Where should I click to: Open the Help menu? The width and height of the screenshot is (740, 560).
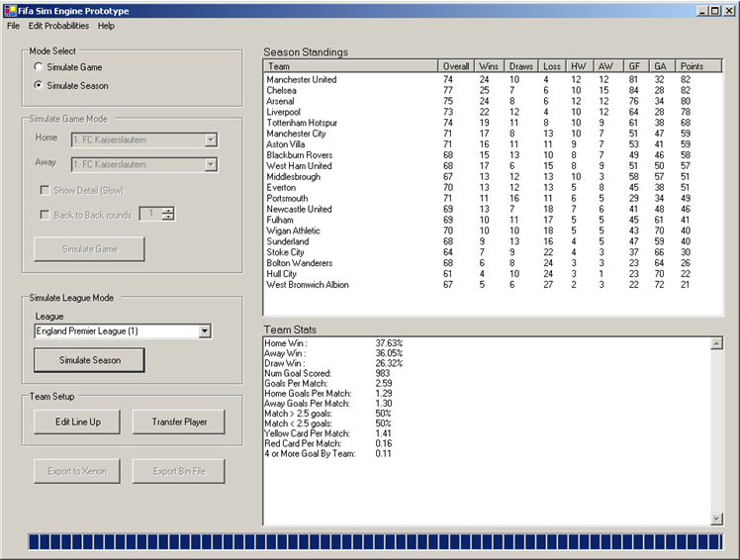pyautogui.click(x=106, y=26)
